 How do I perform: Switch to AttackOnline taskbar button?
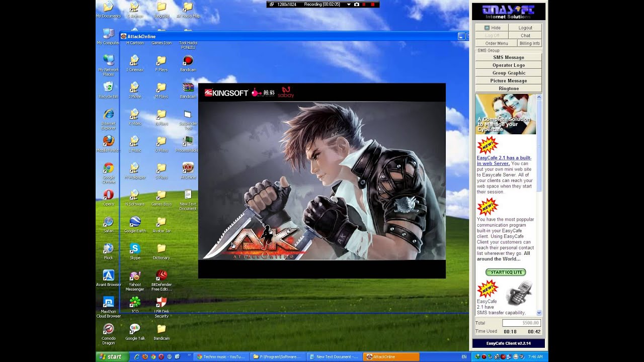pos(391,356)
